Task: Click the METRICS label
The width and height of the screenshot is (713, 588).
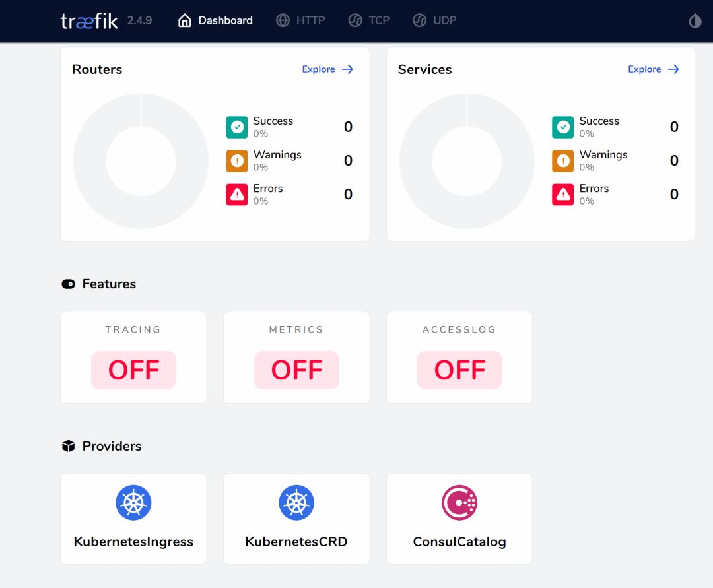Action: pyautogui.click(x=296, y=329)
